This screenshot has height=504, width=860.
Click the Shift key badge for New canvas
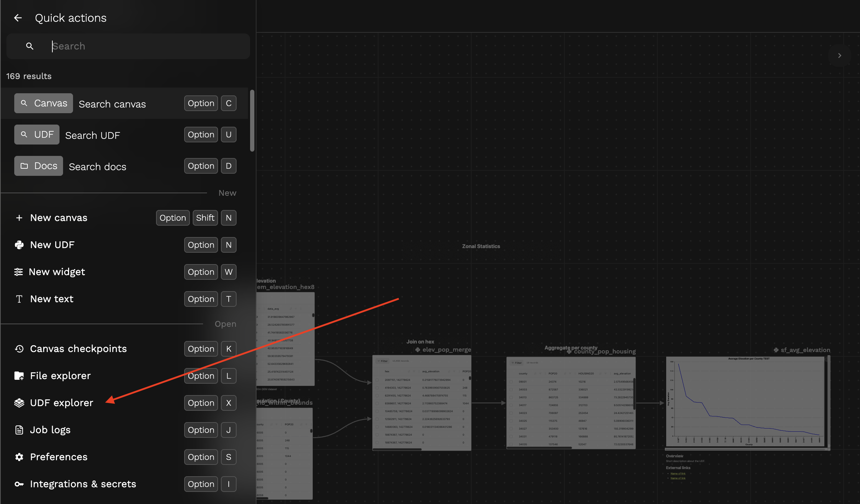coord(205,218)
